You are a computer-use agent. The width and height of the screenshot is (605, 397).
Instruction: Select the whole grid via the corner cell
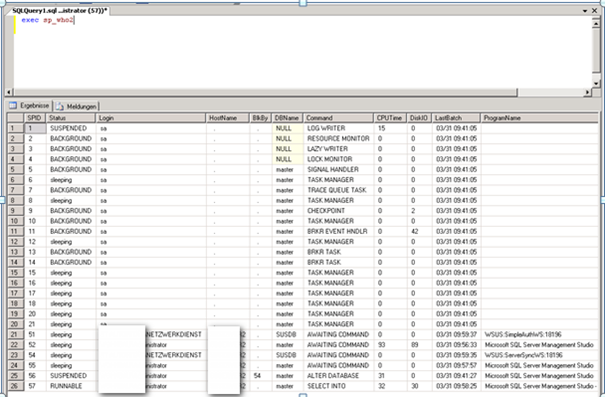point(15,118)
